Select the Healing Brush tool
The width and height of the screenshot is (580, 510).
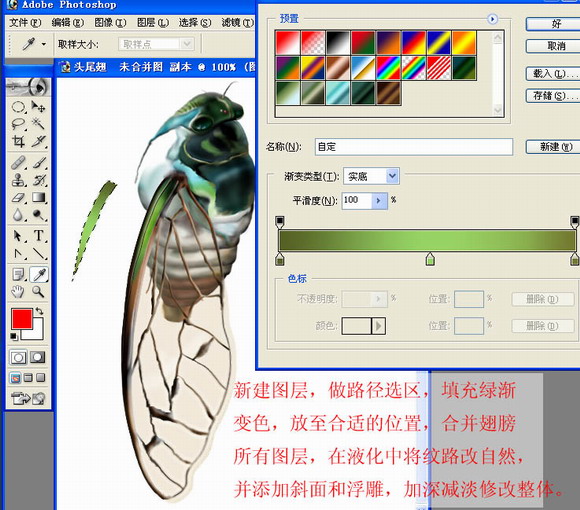click(18, 163)
